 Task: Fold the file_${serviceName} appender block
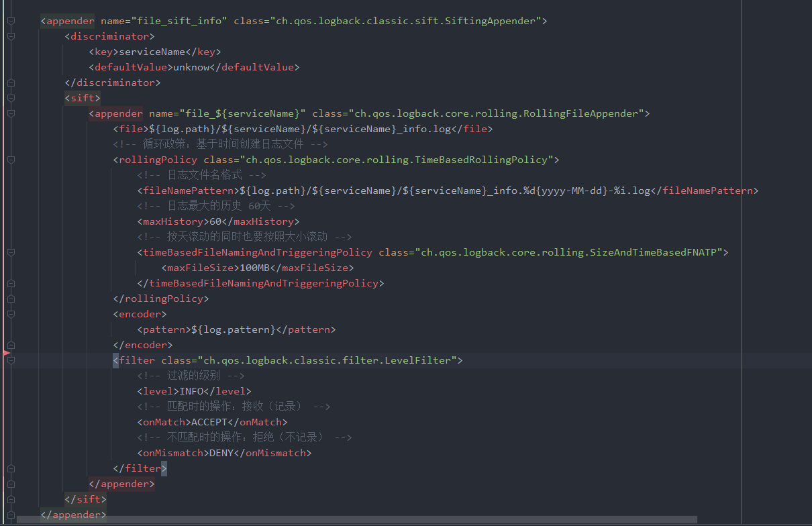(11, 113)
